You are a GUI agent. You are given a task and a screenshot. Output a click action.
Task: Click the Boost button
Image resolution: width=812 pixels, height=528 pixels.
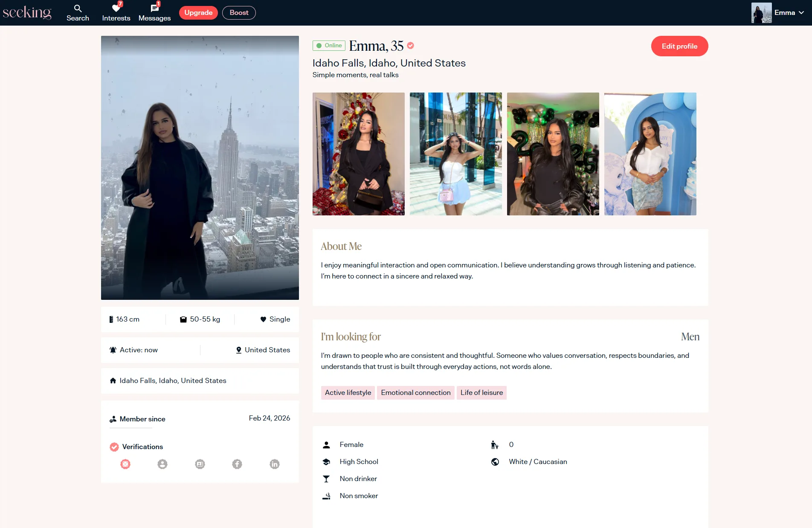tap(239, 13)
